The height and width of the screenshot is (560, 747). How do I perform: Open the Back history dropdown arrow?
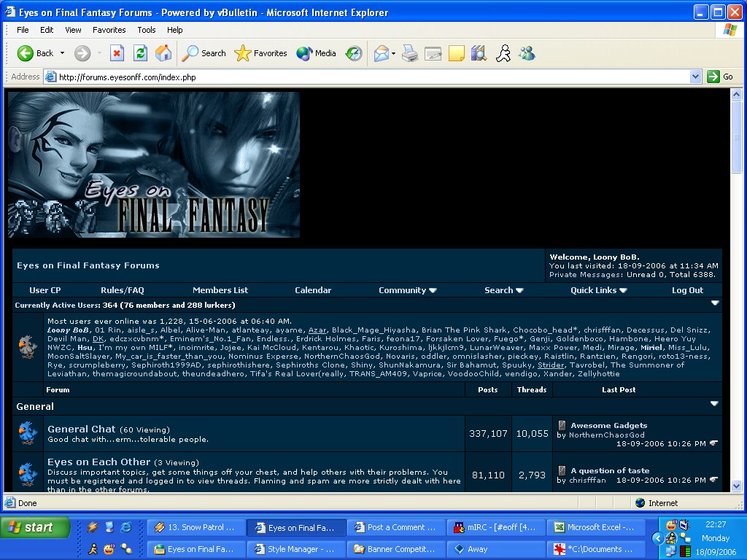pyautogui.click(x=63, y=53)
